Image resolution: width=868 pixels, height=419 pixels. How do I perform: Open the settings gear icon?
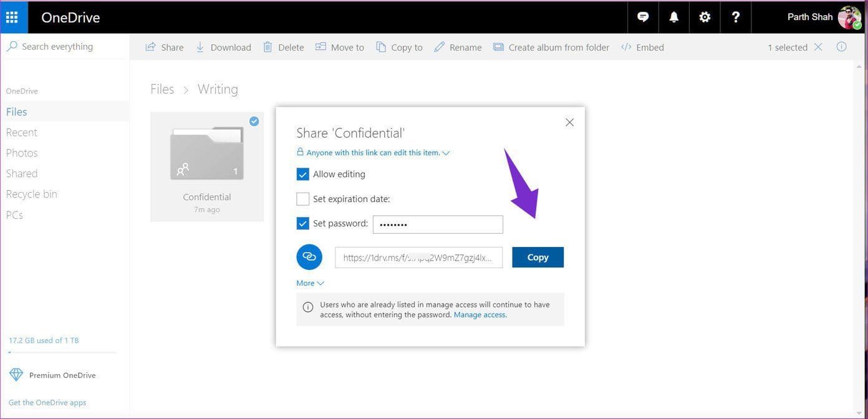click(705, 17)
